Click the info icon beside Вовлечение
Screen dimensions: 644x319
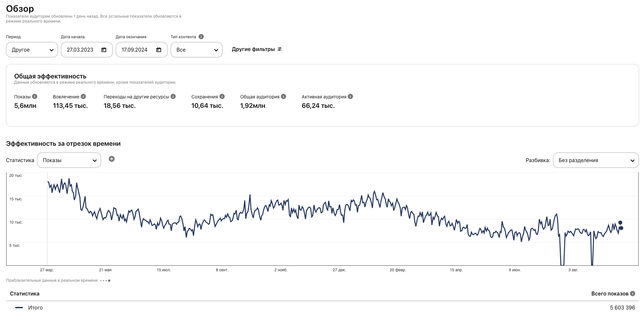tap(83, 96)
